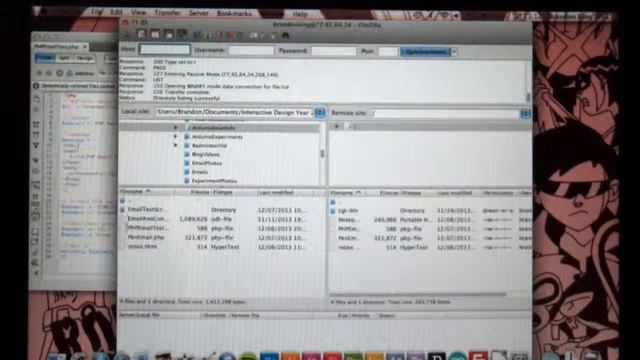Toggle remote directory tree display

point(169,35)
